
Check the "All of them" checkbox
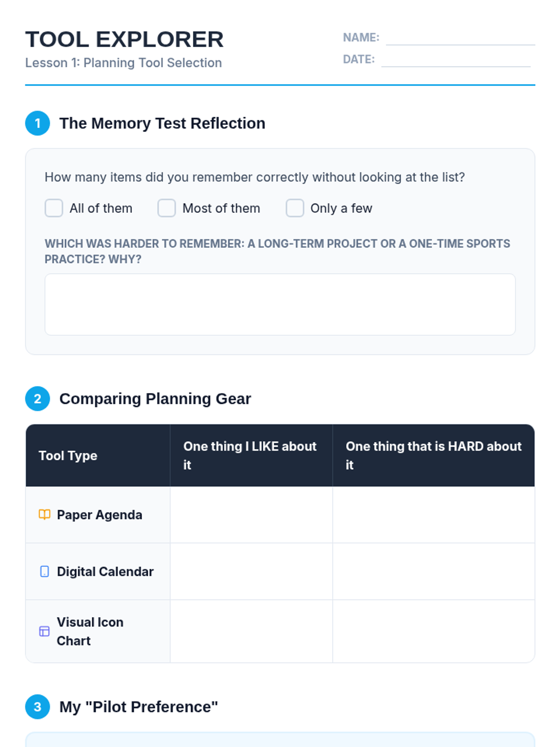tap(54, 208)
